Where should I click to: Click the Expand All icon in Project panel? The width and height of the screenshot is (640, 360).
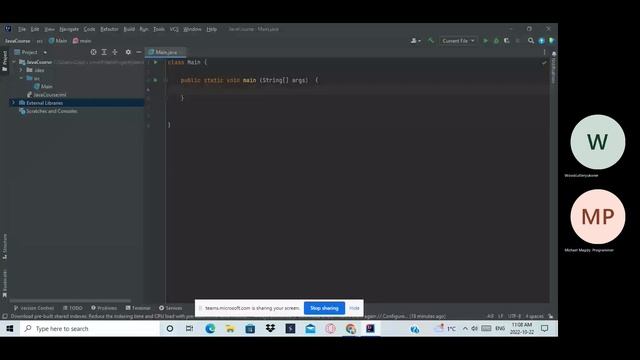coord(104,52)
